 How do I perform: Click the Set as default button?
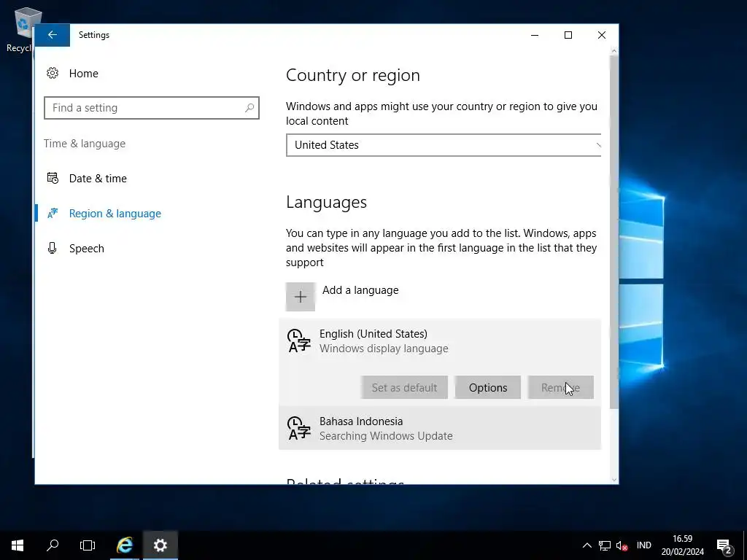pyautogui.click(x=404, y=388)
